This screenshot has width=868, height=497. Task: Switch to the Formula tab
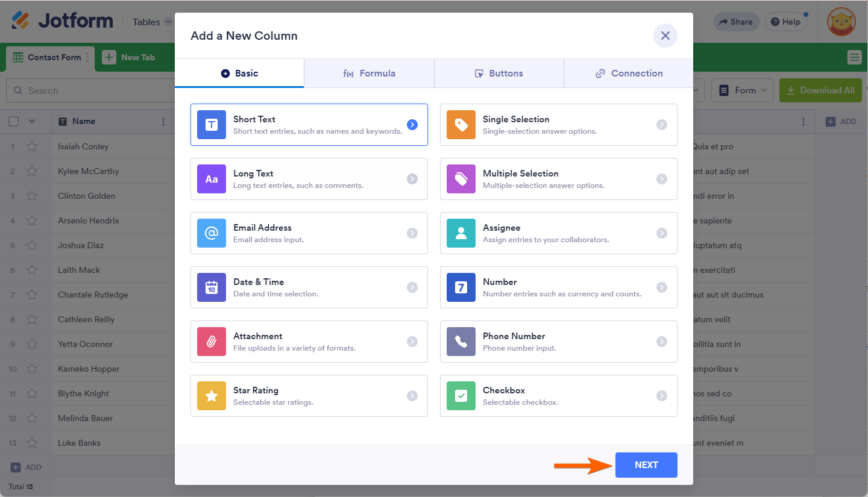pyautogui.click(x=369, y=73)
